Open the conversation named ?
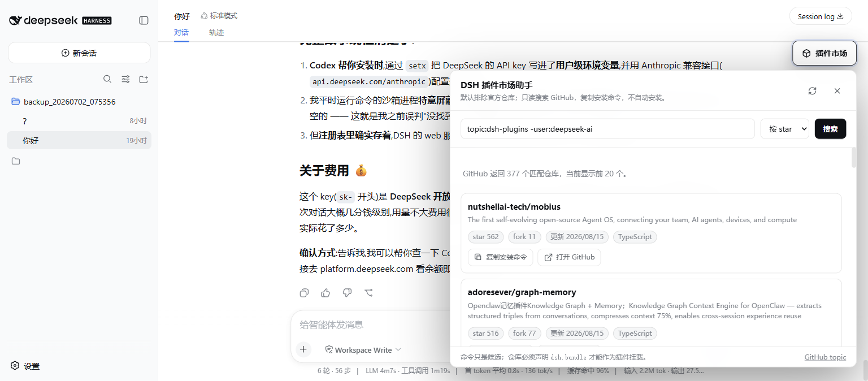 pyautogui.click(x=79, y=121)
